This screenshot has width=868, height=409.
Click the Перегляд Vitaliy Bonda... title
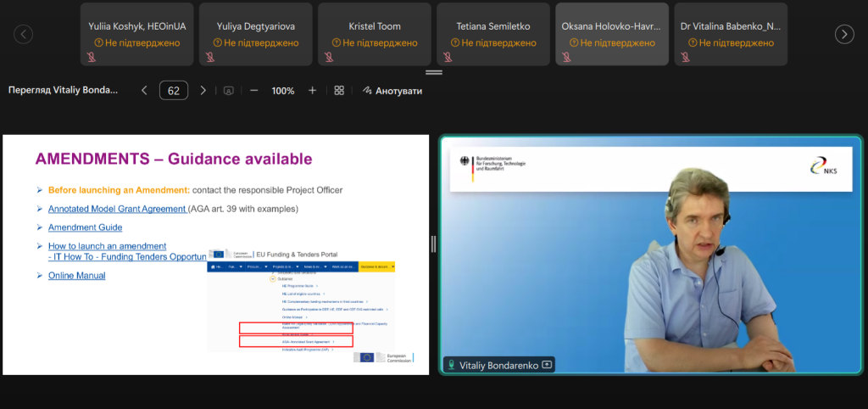(63, 90)
